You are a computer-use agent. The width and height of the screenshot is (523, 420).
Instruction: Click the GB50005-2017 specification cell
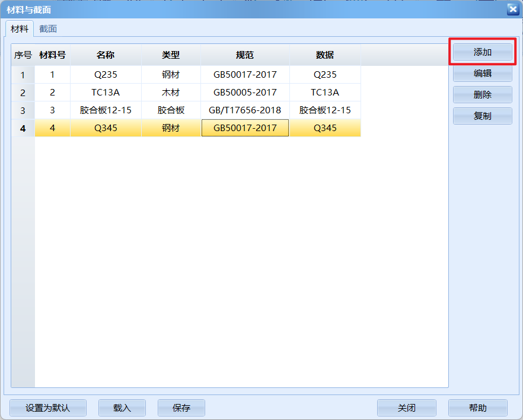click(245, 93)
